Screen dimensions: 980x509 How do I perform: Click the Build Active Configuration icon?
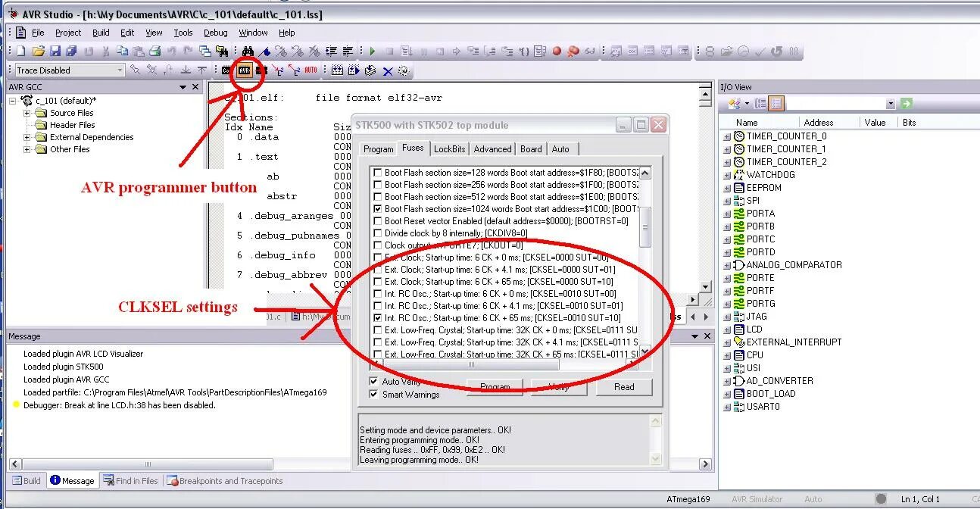tap(337, 70)
